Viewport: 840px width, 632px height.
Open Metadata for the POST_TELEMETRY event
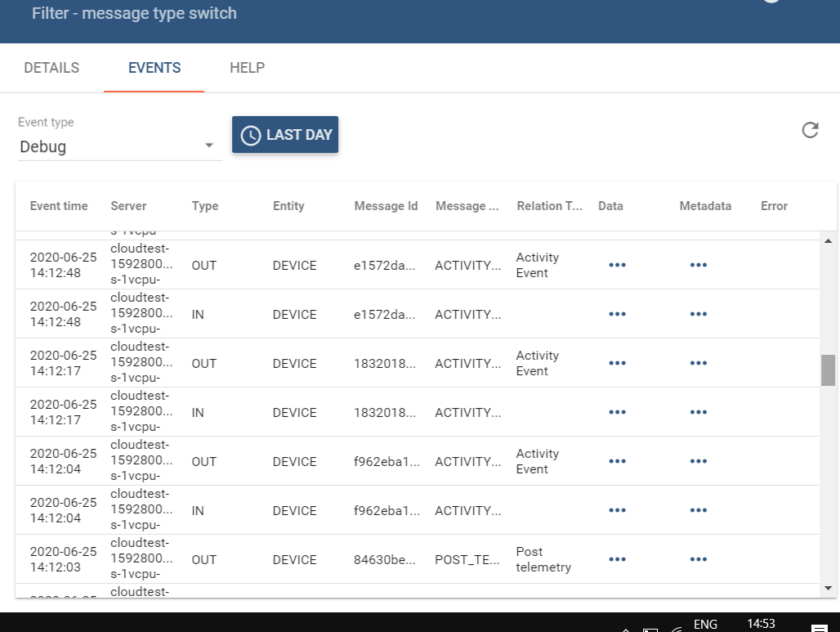(698, 559)
